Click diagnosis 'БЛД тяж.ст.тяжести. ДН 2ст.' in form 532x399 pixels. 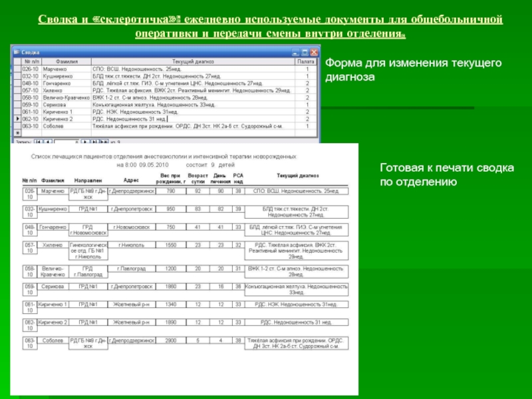[193, 76]
